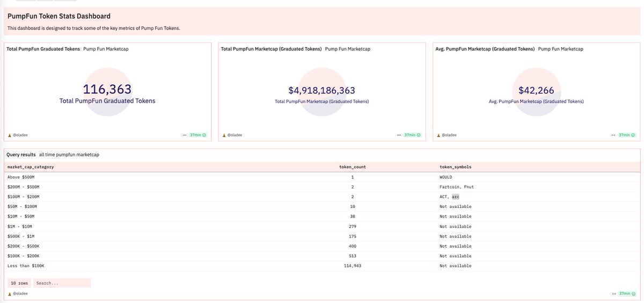Click the 116,363 counter value
Viewport: 644px width, 303px height.
pos(107,89)
